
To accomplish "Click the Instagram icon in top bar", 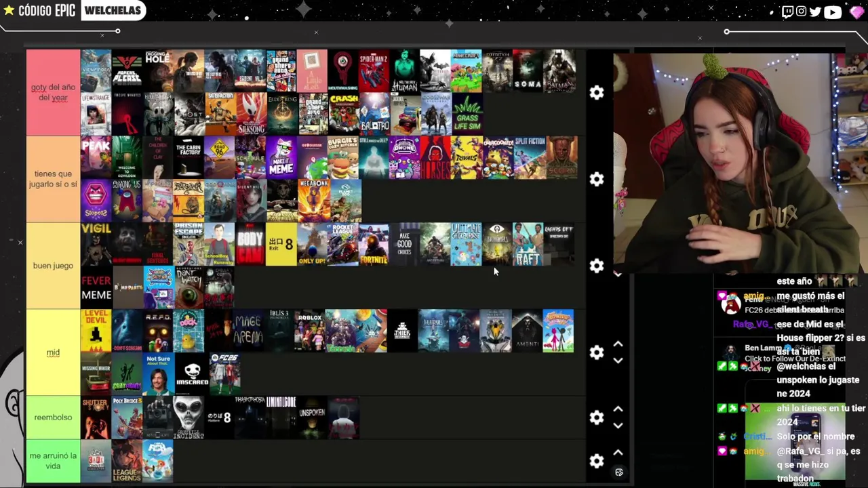I will [x=801, y=12].
